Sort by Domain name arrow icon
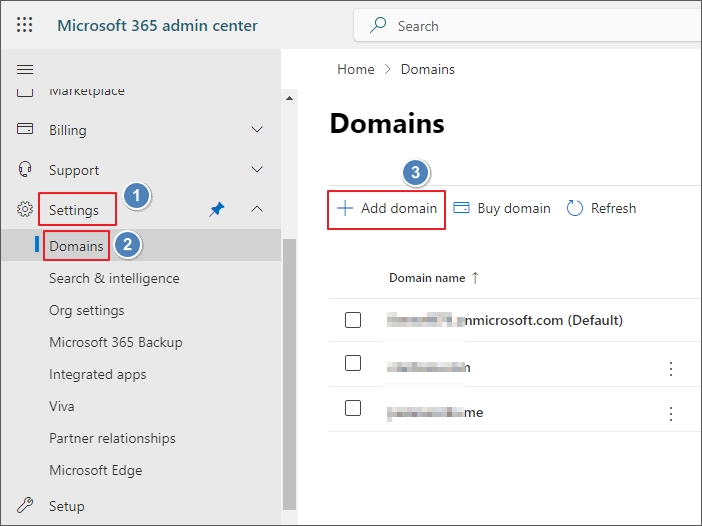This screenshot has height=526, width=702. [x=475, y=278]
